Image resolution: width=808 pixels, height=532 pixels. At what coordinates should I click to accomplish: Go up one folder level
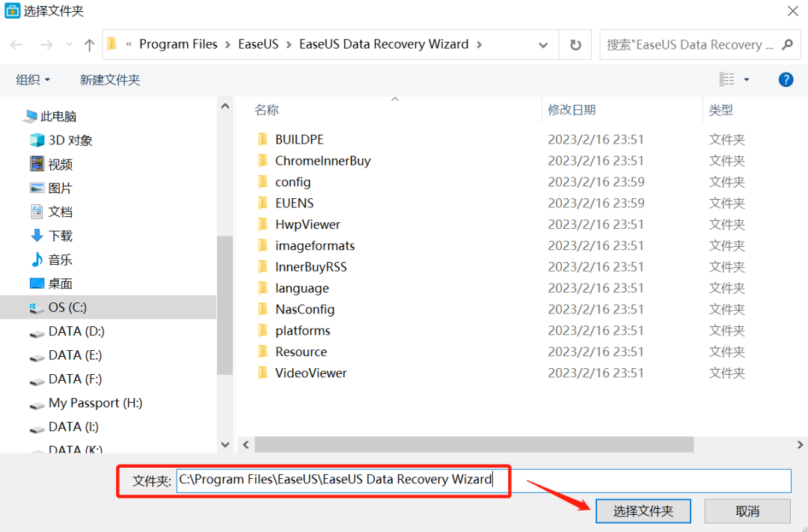[x=89, y=45]
